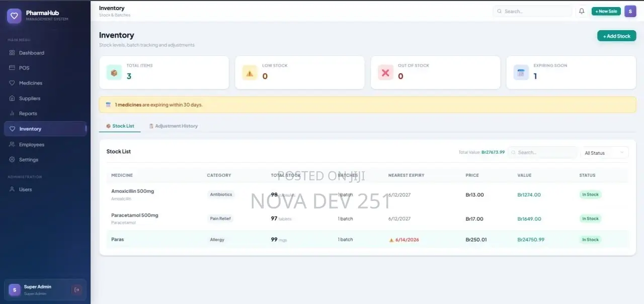The height and width of the screenshot is (304, 644).
Task: Click the CATEGORY column header
Action: point(219,175)
